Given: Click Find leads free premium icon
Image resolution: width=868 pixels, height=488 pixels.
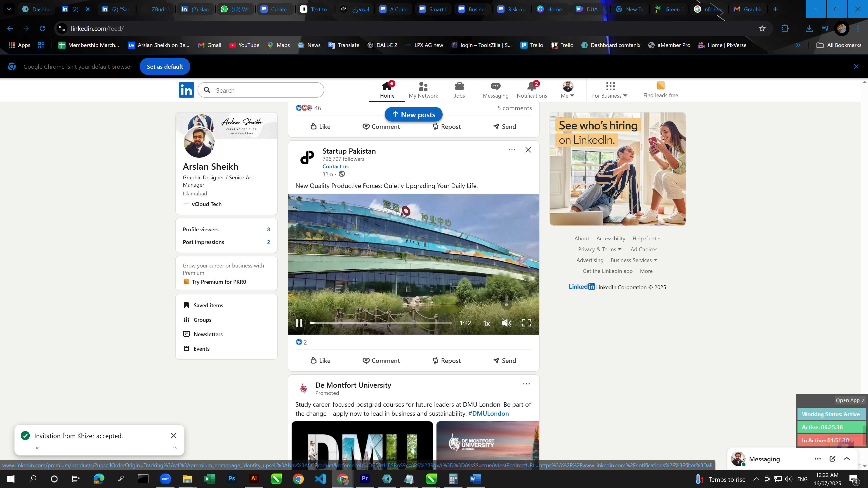Looking at the screenshot, I should point(660,90).
